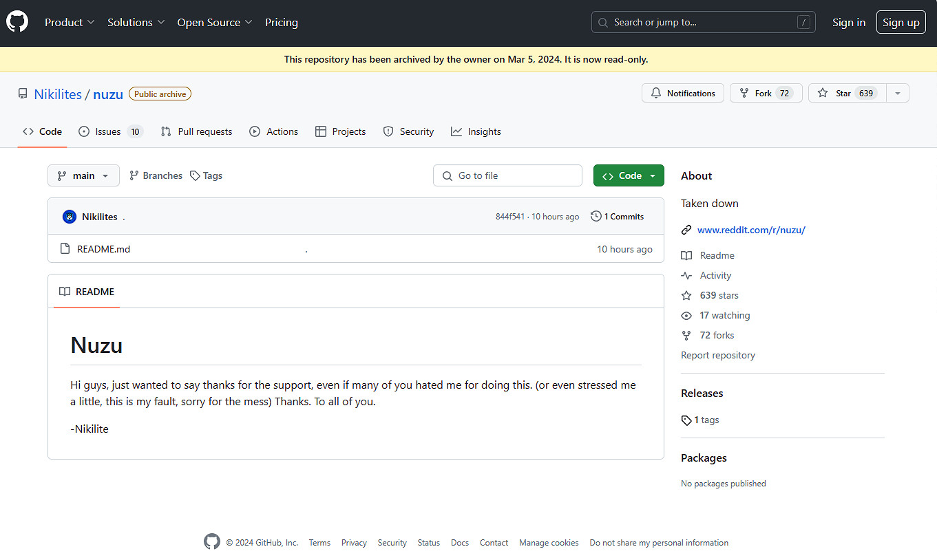
Task: Open the Insights tab
Action: (476, 131)
